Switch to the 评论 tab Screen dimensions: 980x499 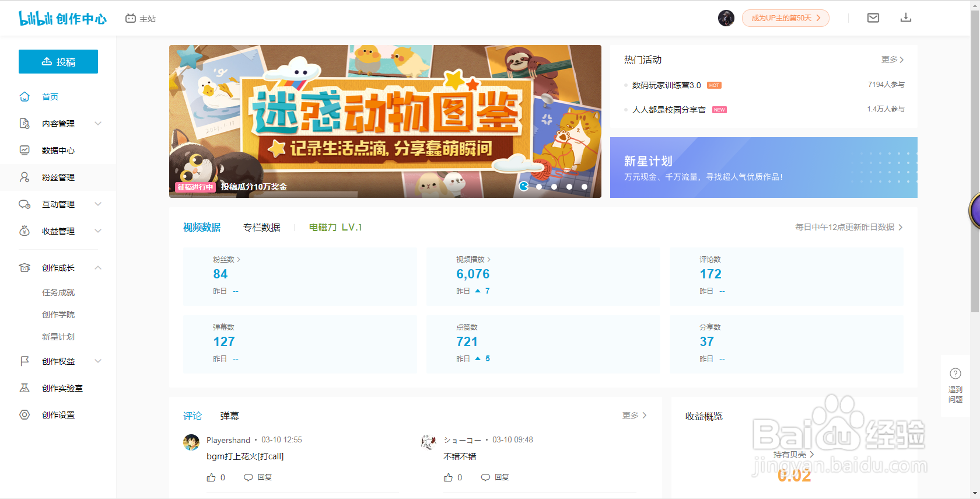coord(192,416)
